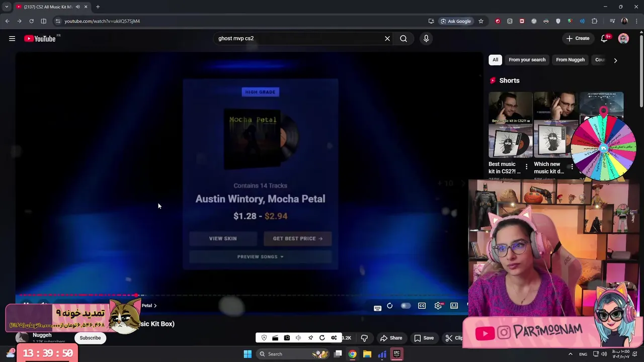Open options for 'Best music kit' short
The height and width of the screenshot is (362, 644).
coord(526,166)
